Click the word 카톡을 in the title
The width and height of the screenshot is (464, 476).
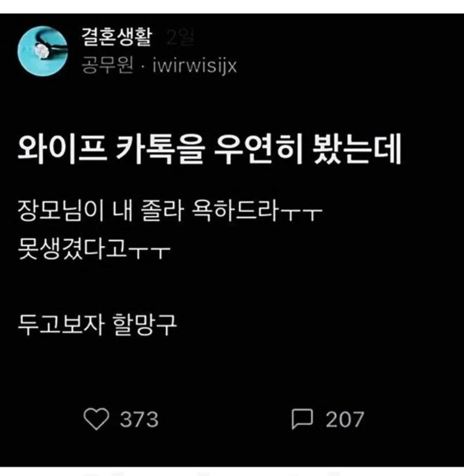click(x=160, y=149)
